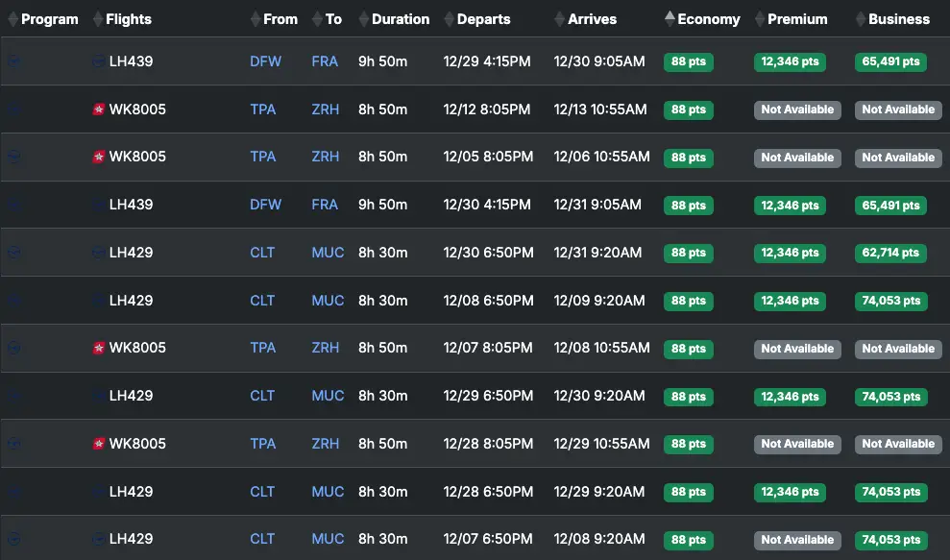Click the sort icon beside Program header
The image size is (950, 560).
pos(13,19)
